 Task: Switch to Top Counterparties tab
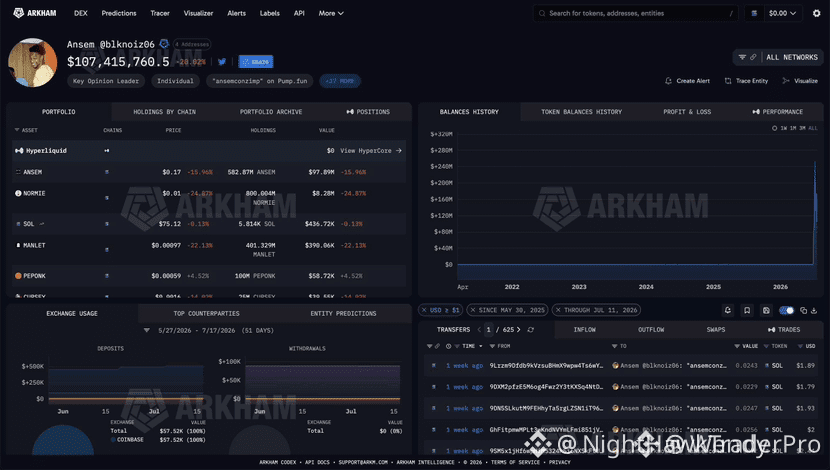(x=206, y=314)
